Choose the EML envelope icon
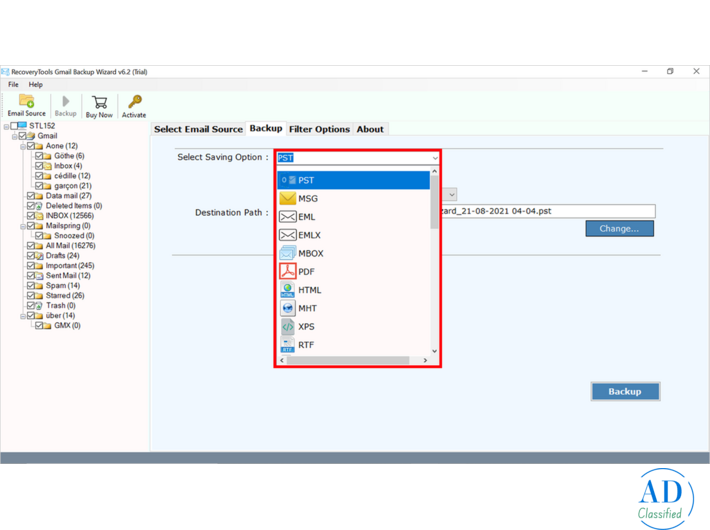 (x=288, y=217)
